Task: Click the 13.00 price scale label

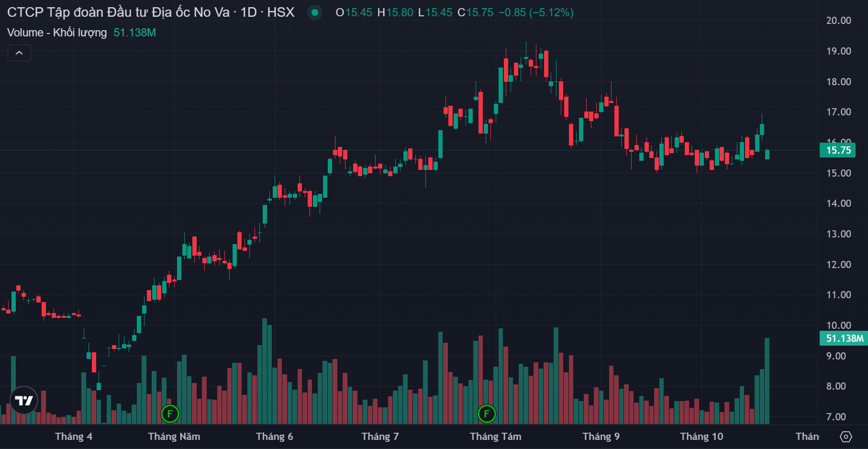Action: 838,234
